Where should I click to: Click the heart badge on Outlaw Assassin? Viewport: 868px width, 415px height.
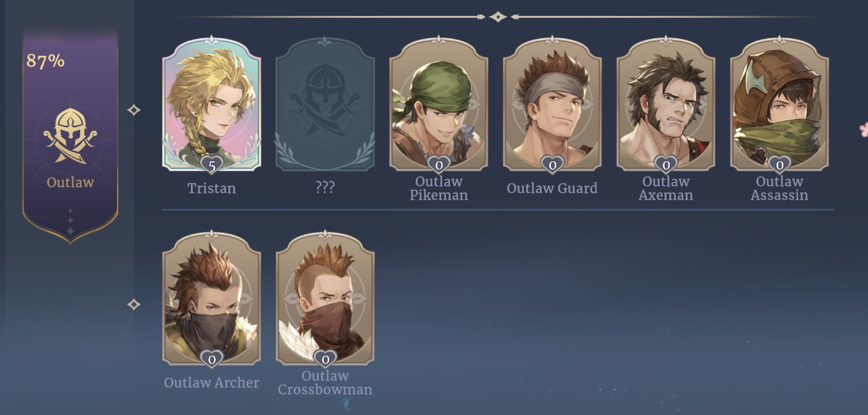tap(780, 165)
